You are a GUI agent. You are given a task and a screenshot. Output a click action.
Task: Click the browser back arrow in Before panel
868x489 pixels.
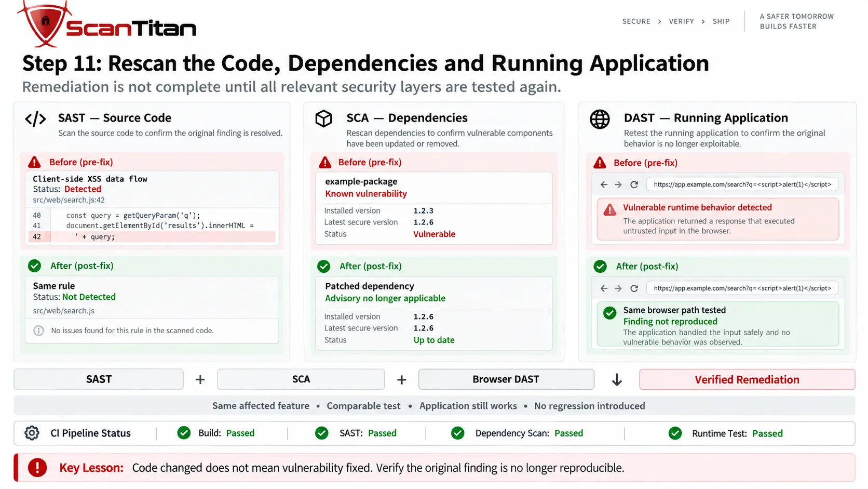click(x=604, y=184)
